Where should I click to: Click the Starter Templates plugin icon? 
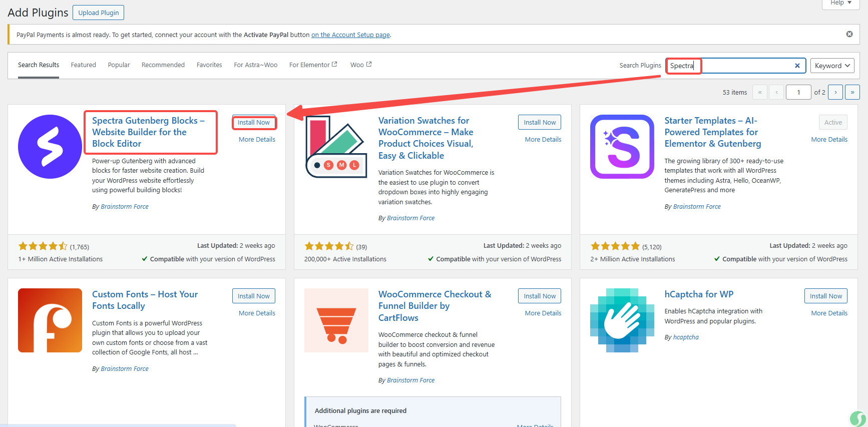click(622, 147)
